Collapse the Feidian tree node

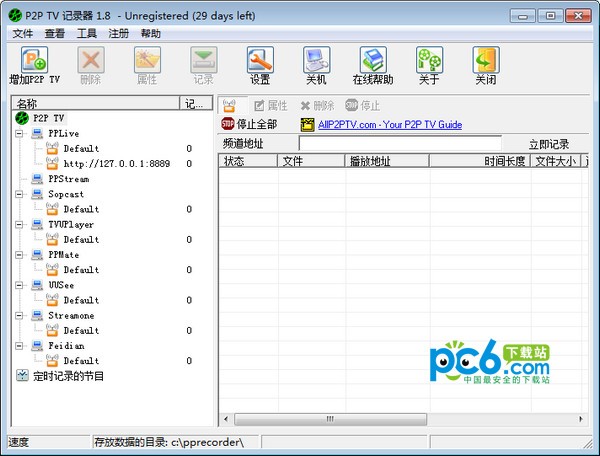click(19, 345)
